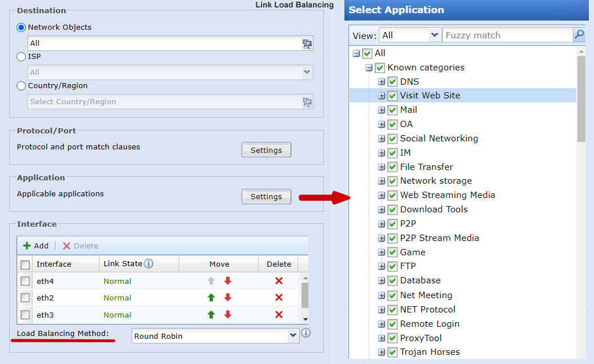
Task: Click Settings for Protocol and port match clauses
Action: point(266,149)
